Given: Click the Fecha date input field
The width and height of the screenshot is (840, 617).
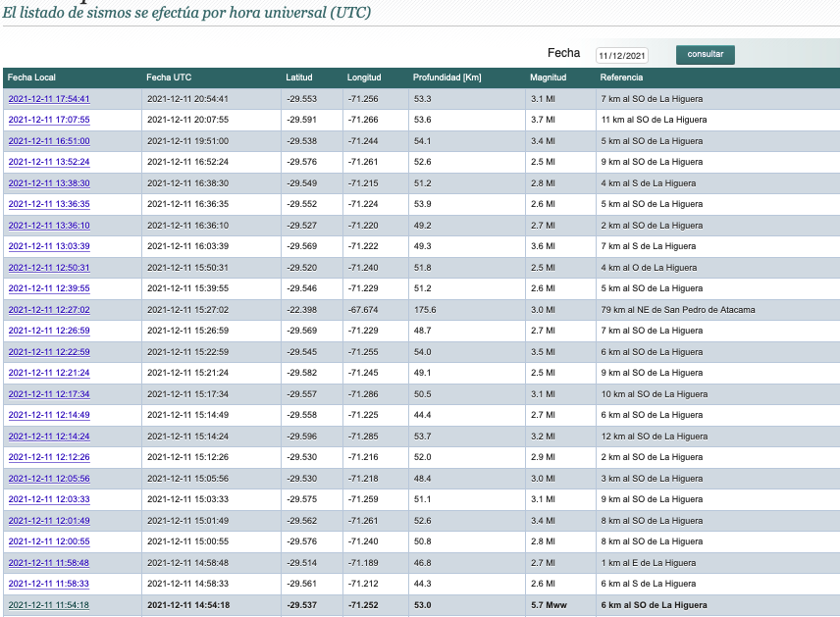Looking at the screenshot, I should (x=634, y=56).
